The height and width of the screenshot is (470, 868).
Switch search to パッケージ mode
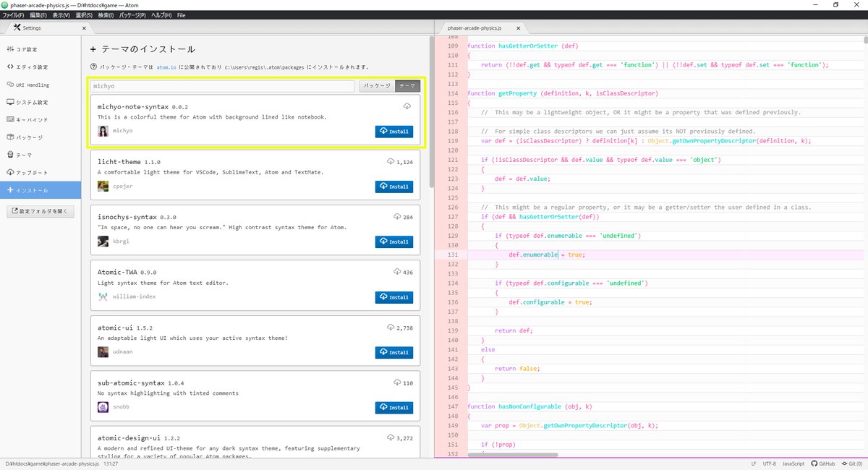click(x=378, y=85)
